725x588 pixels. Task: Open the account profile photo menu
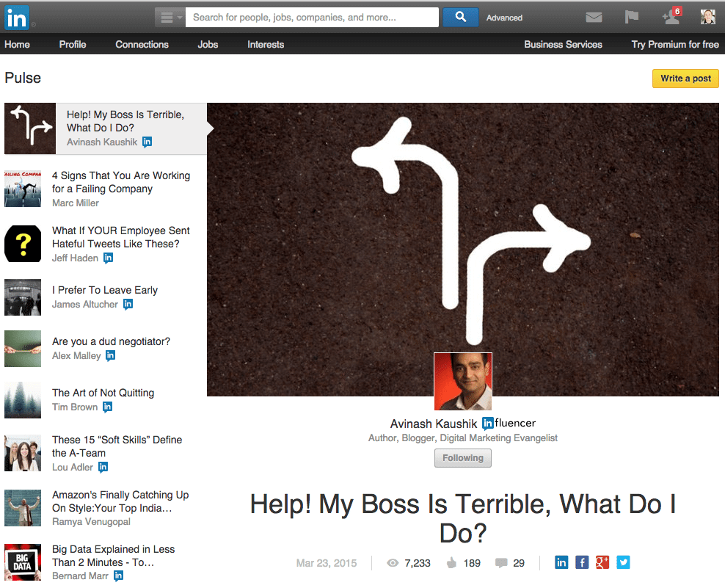708,17
